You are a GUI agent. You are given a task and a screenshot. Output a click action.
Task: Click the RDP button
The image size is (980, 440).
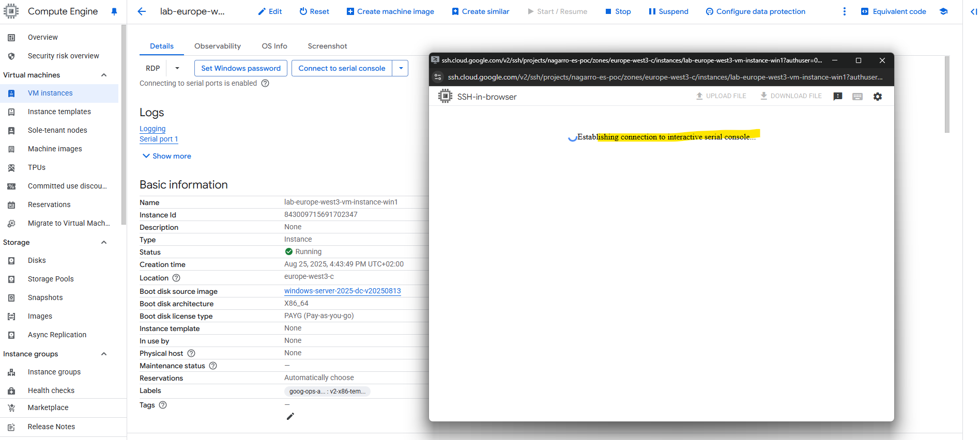click(153, 68)
